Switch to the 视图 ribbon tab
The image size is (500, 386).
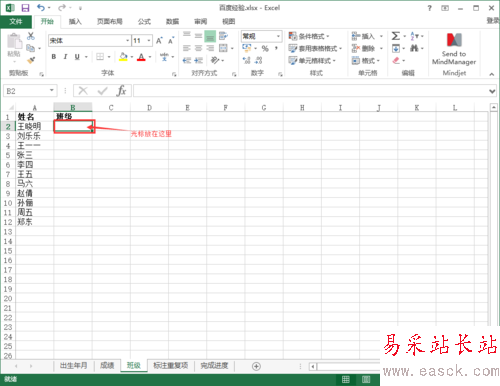point(229,22)
